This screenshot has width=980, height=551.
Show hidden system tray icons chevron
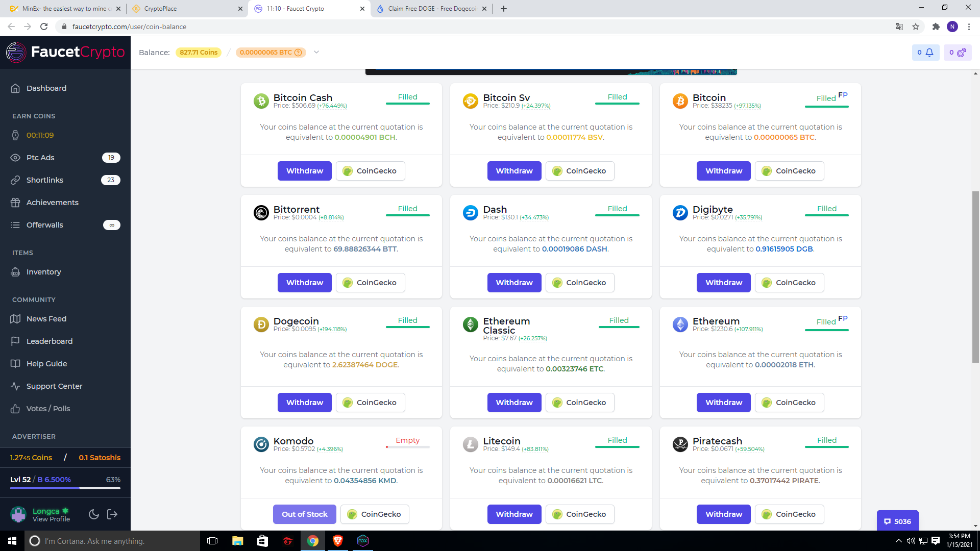(x=898, y=541)
